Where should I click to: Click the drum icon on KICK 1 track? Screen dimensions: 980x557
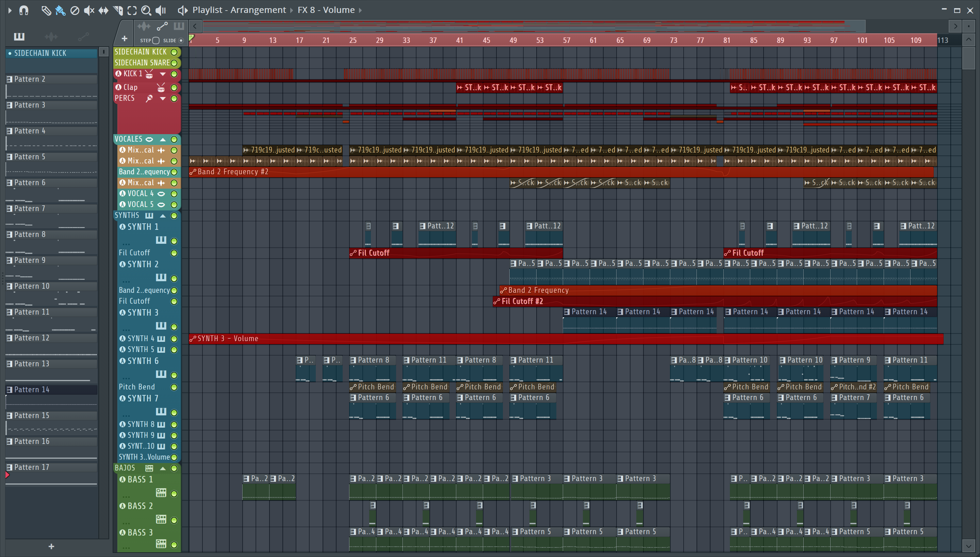[149, 74]
